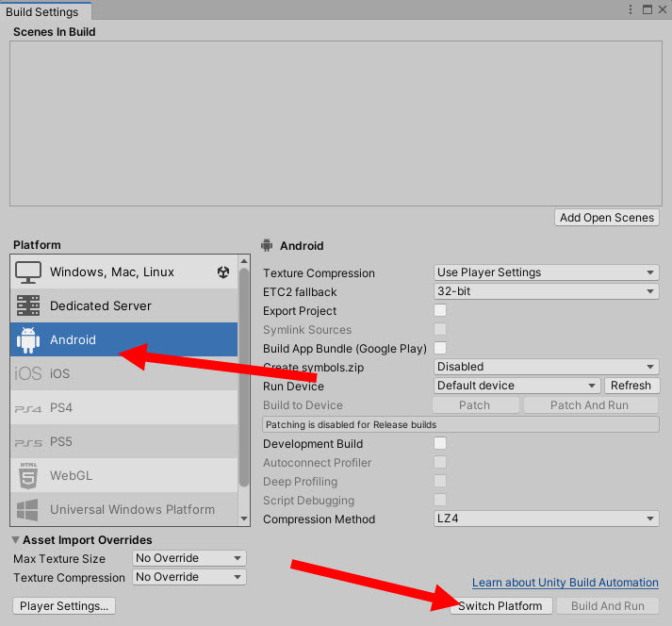The image size is (672, 626).
Task: Click the Scenes In Build heading
Action: pos(55,32)
